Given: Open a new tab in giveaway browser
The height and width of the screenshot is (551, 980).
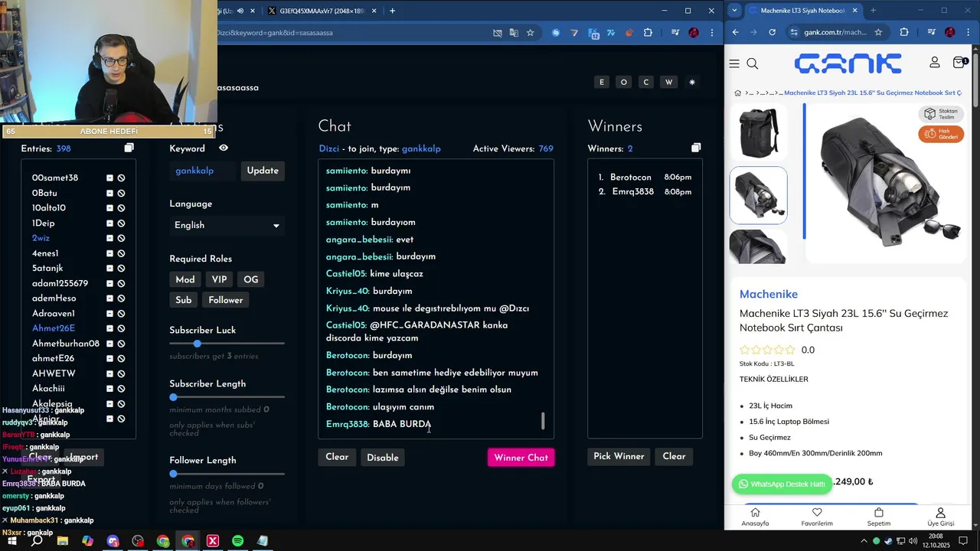Looking at the screenshot, I should click(392, 11).
